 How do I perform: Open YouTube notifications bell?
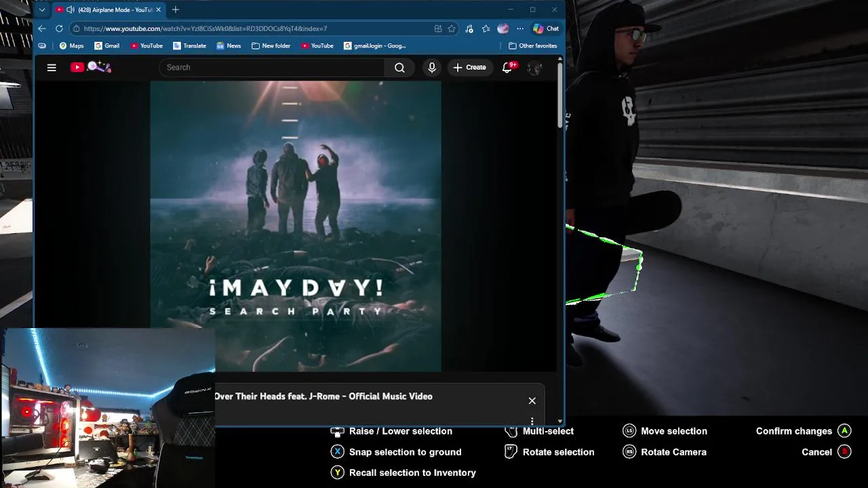pyautogui.click(x=507, y=67)
